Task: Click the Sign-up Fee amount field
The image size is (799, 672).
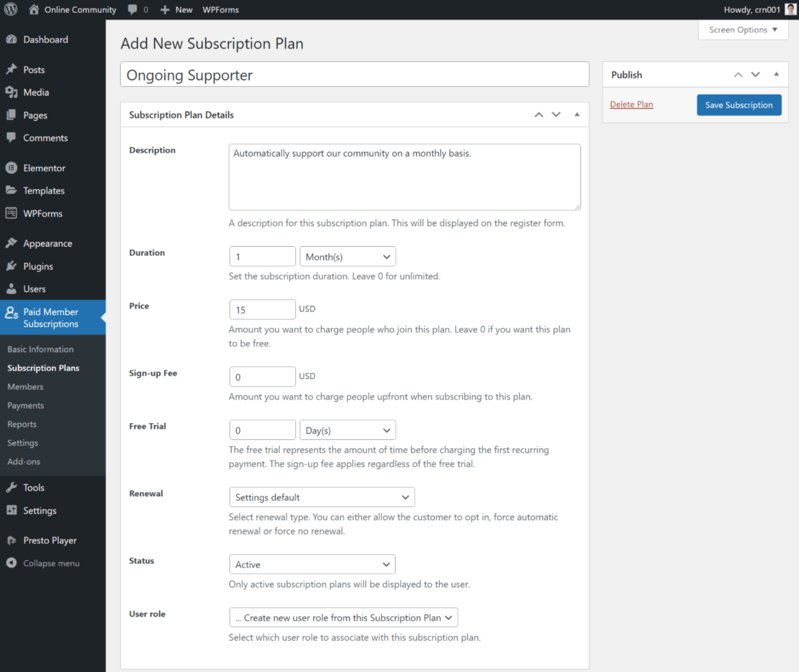Action: click(263, 377)
